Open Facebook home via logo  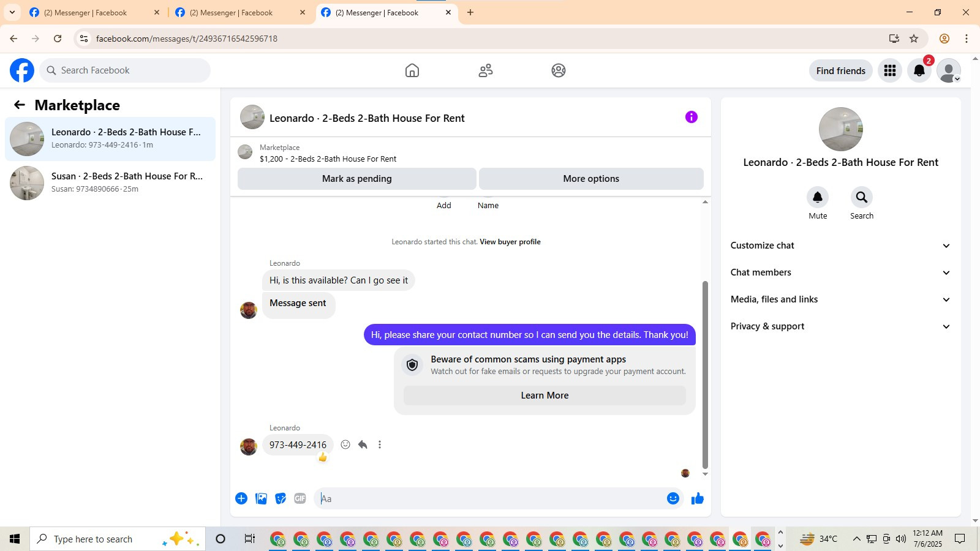[22, 70]
